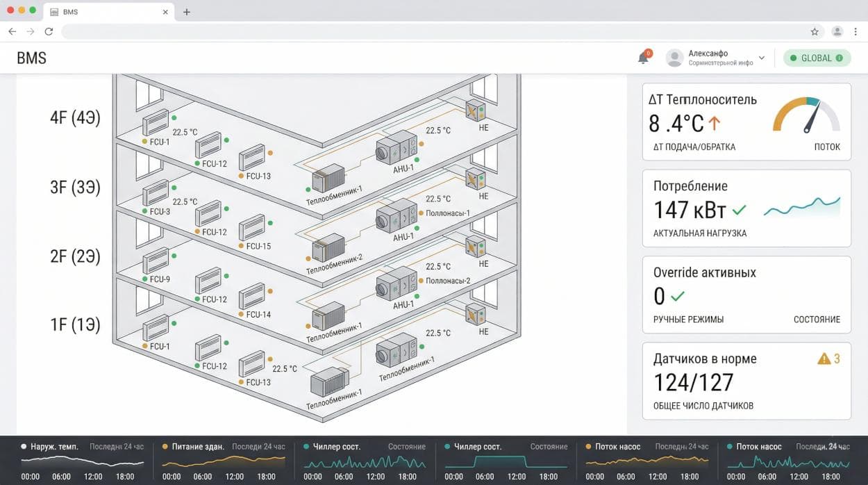Click the Потребление sparkline chart
868x485 pixels.
tap(802, 206)
